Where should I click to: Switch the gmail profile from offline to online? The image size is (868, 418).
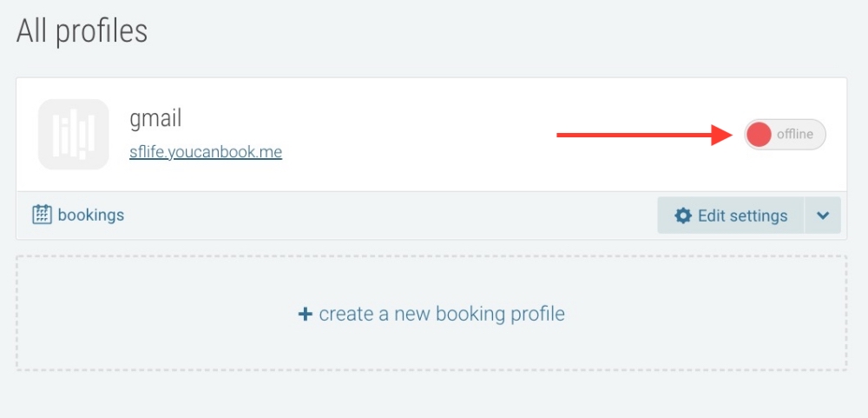click(785, 135)
